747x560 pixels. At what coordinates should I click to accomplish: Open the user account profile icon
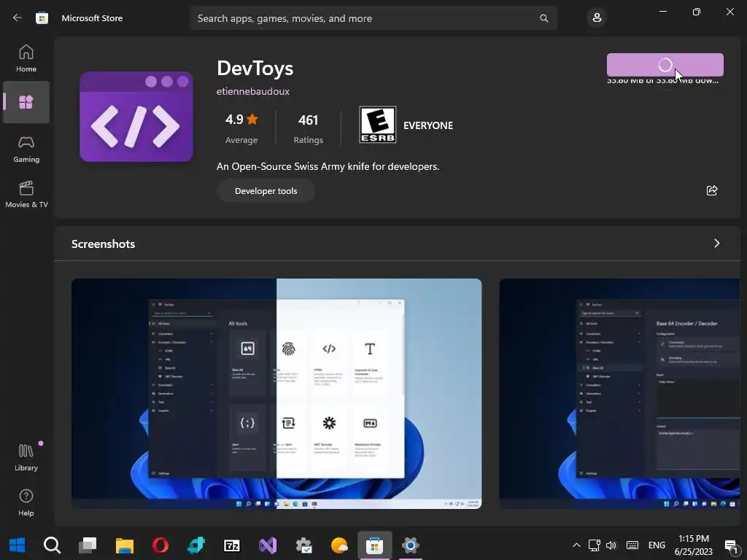pos(597,18)
